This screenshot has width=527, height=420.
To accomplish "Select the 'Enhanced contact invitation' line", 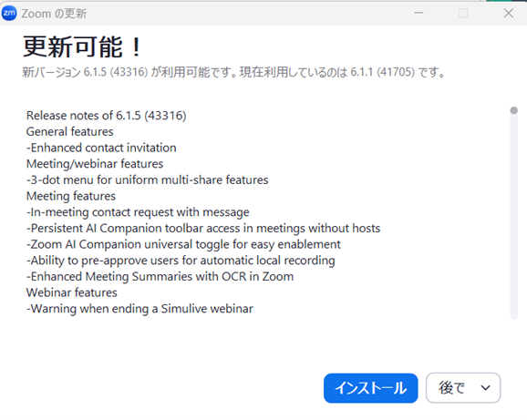I will (101, 148).
